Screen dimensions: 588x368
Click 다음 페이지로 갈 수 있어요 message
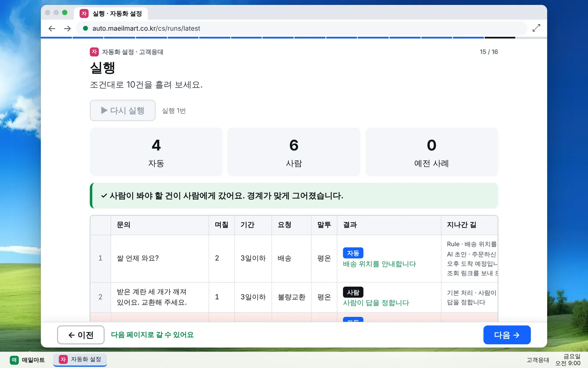[152, 335]
